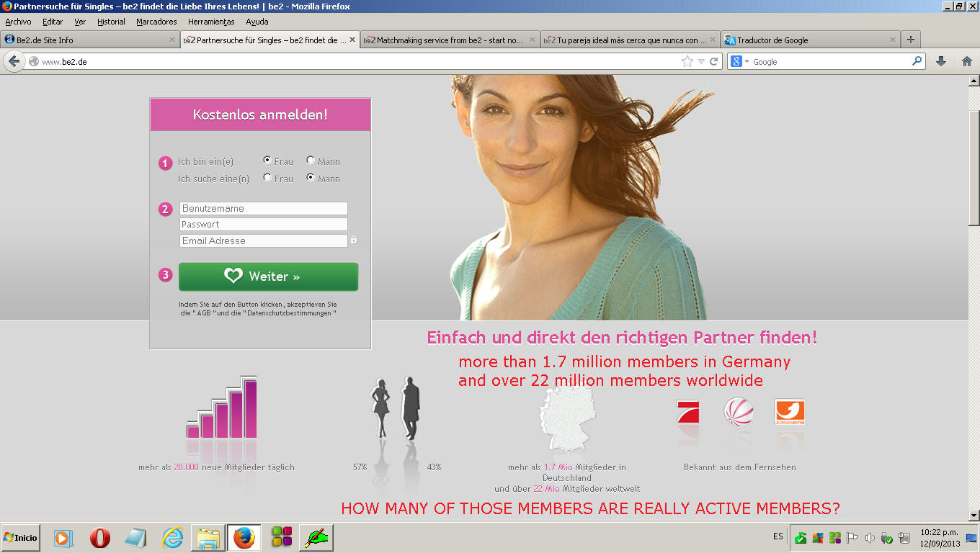The width and height of the screenshot is (980, 553).
Task: Switch to the Matchmaking service from be2 tab
Action: click(x=450, y=40)
